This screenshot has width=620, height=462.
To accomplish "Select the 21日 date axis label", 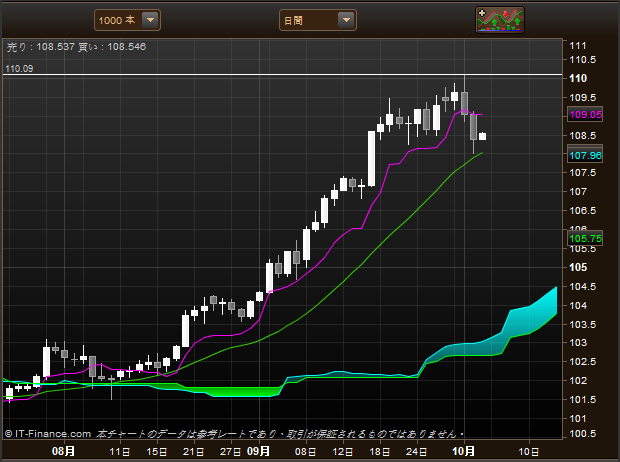I will click(x=194, y=452).
